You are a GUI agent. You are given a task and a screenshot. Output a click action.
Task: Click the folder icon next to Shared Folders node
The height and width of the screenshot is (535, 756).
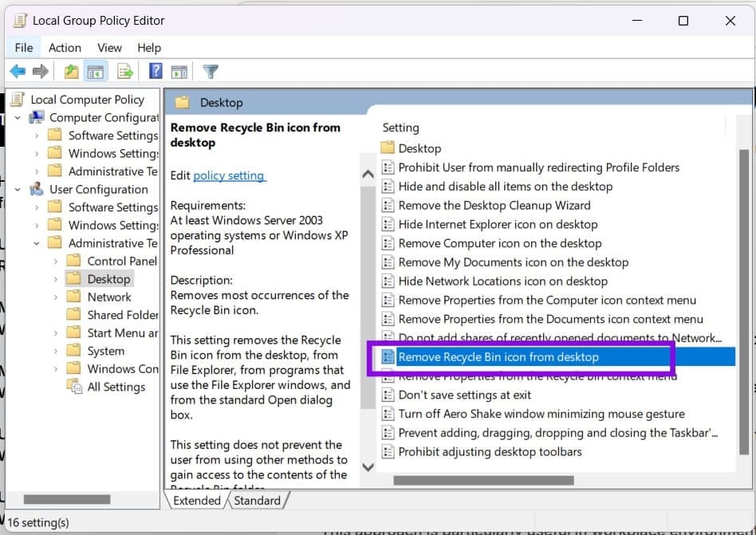(73, 314)
